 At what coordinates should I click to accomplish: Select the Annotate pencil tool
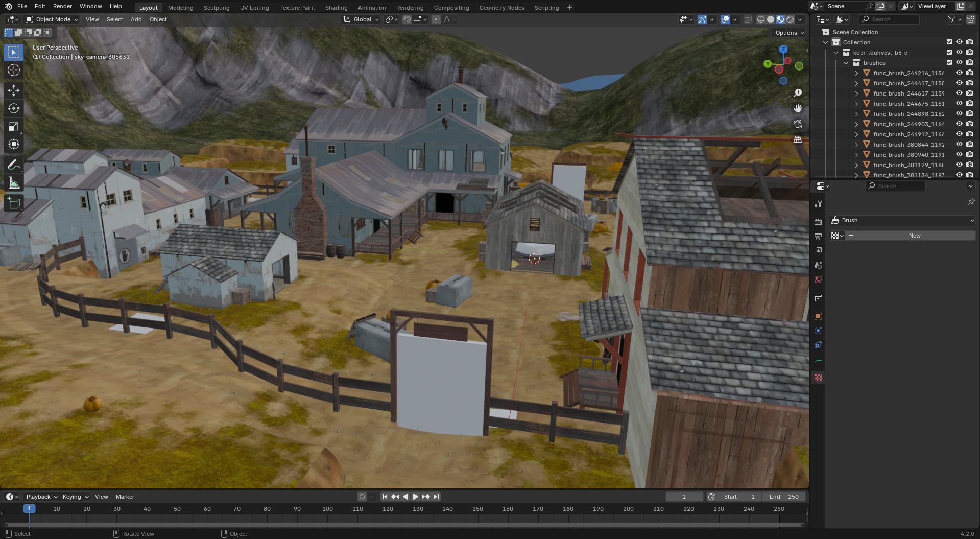14,165
